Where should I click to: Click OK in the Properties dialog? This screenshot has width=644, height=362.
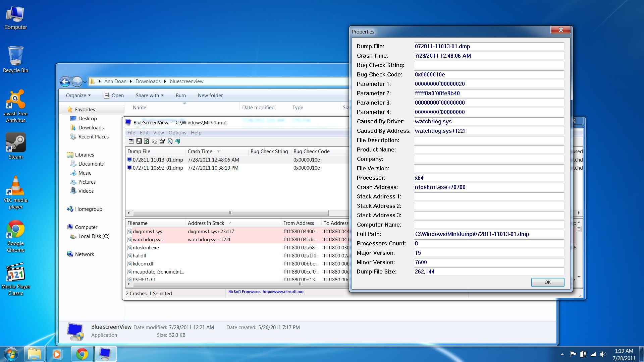click(x=548, y=282)
